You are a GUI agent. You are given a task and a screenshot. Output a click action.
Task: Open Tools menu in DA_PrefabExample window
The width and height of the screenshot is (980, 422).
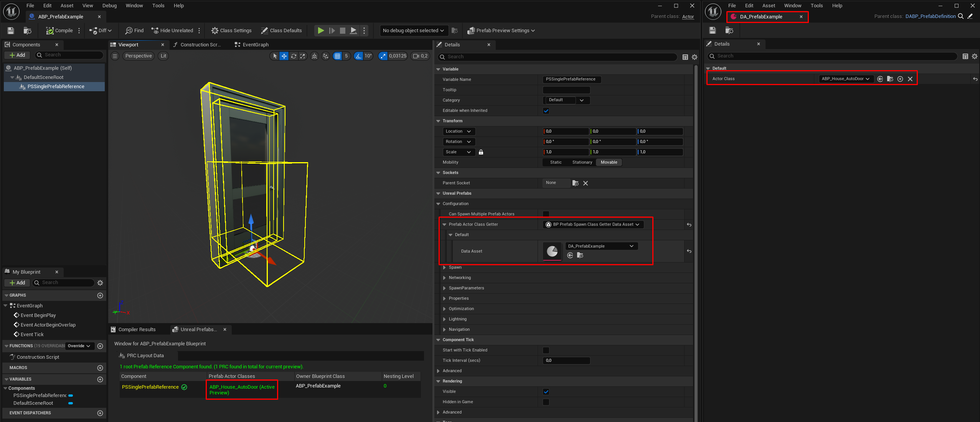[817, 6]
